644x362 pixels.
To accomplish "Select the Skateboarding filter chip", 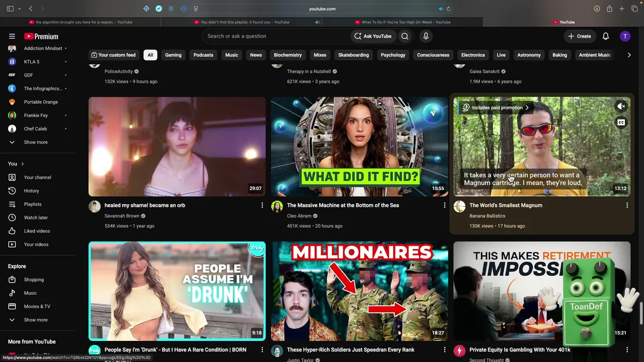I will (354, 55).
